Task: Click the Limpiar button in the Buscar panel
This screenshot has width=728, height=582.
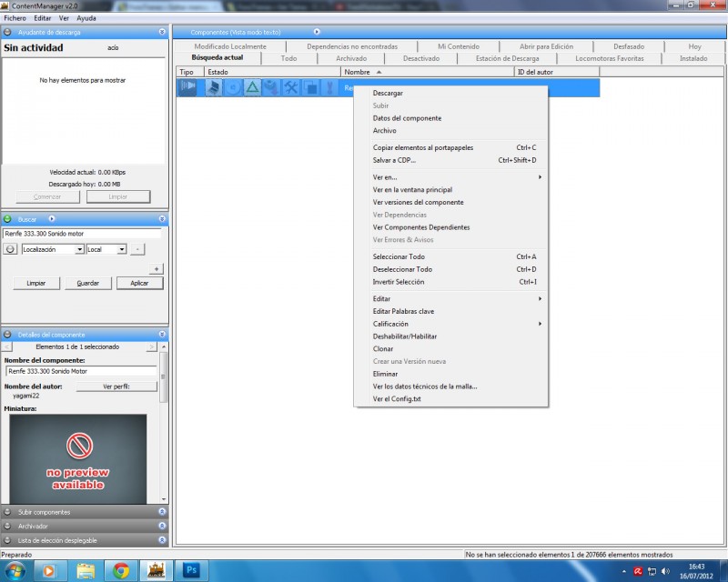Action: (36, 283)
